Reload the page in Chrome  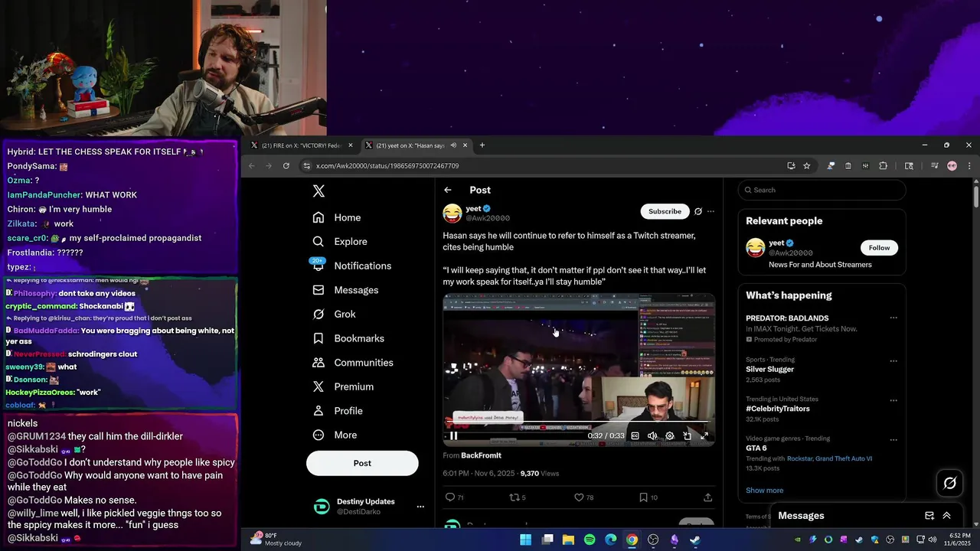click(286, 165)
